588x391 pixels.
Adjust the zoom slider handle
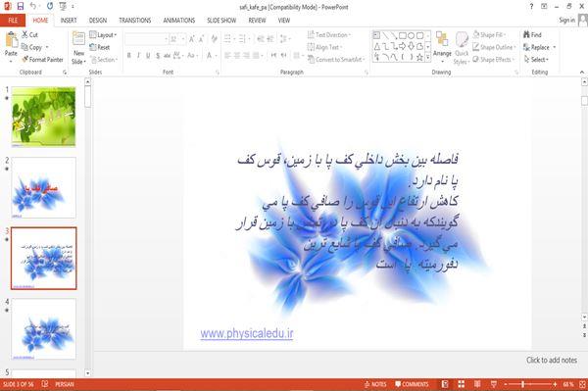pos(522,384)
